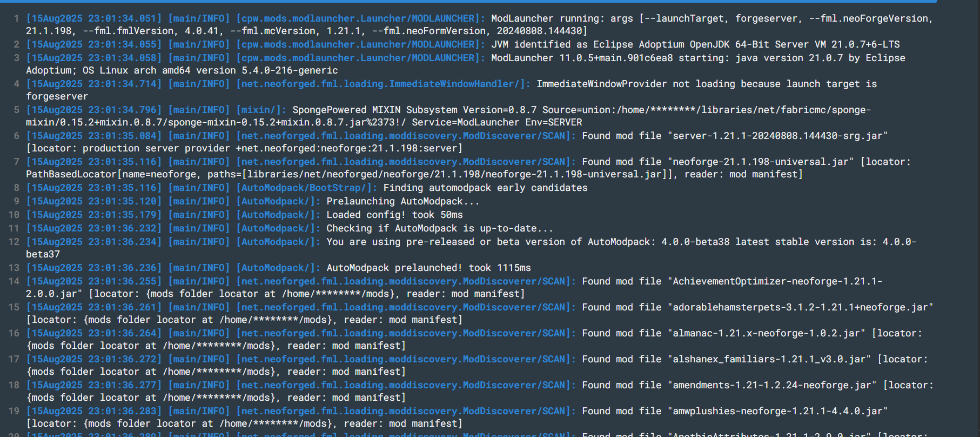Click file name "AchievementOptimizer-neoforge-1.21.1-" on line 14
The image size is (980, 437).
(x=777, y=281)
